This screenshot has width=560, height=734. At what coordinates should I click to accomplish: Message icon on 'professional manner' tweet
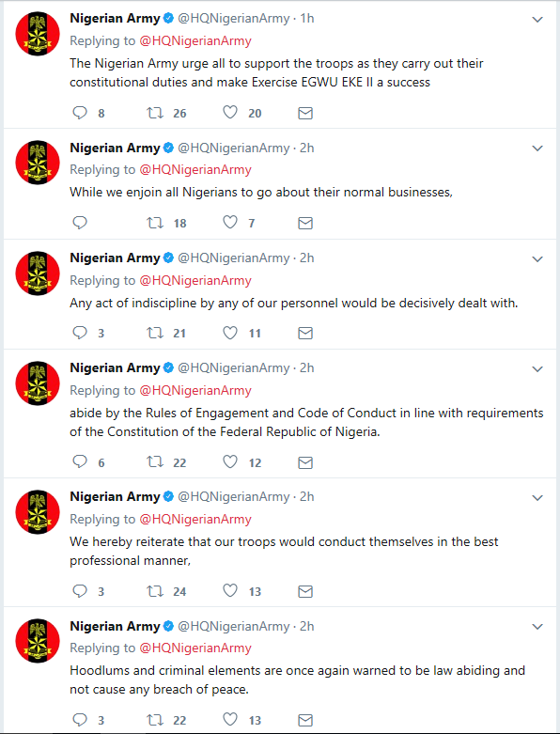[x=305, y=591]
